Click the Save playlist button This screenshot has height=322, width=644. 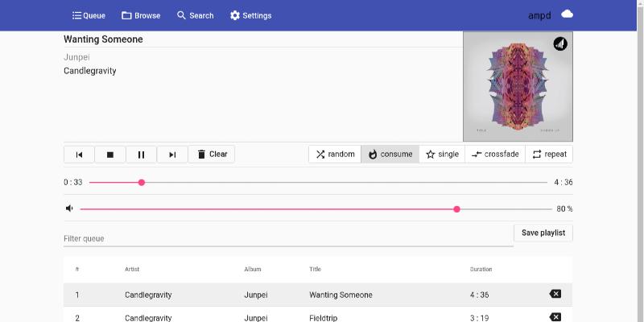point(543,233)
